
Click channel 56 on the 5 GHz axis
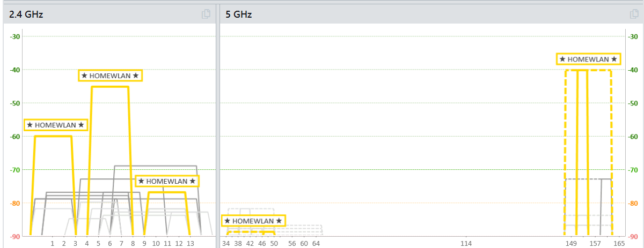[x=292, y=243]
